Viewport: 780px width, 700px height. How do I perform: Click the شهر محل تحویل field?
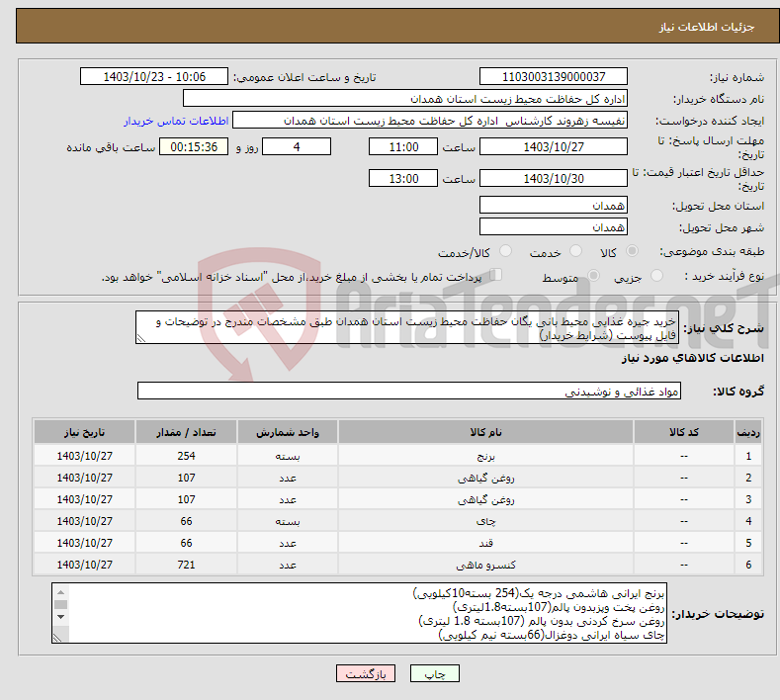point(554,226)
